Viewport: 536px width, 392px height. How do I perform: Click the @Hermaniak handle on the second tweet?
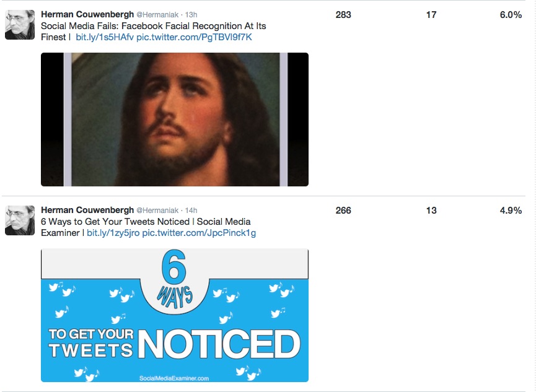click(157, 211)
